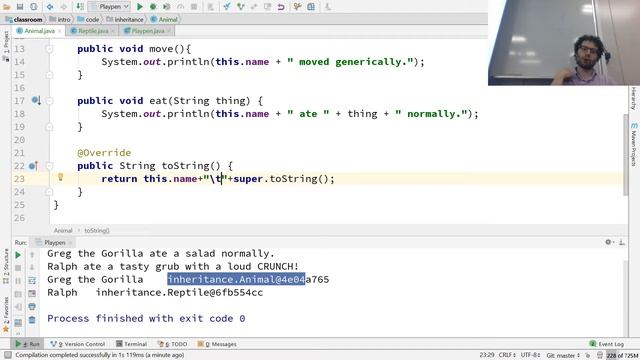640x360 pixels.
Task: Open the Terminal tool window
Action: 131,344
